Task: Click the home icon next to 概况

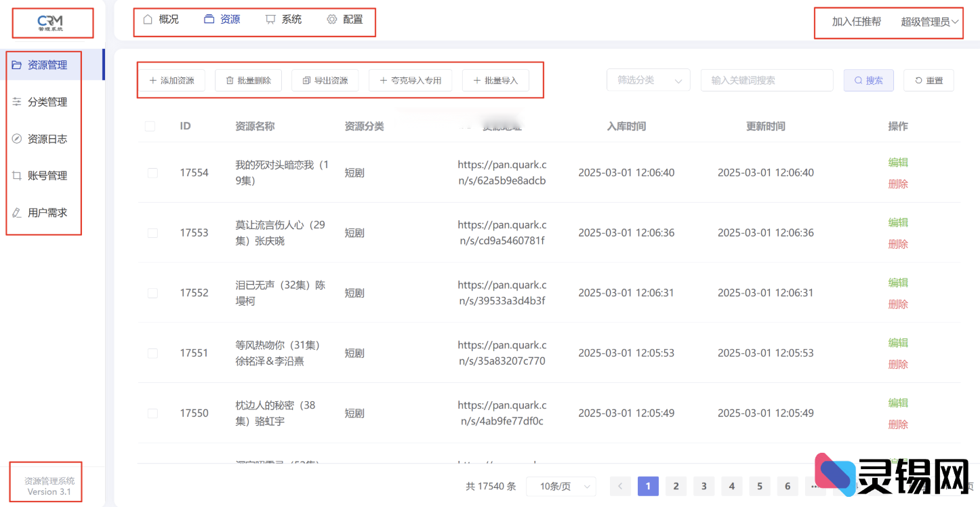Action: pyautogui.click(x=146, y=20)
